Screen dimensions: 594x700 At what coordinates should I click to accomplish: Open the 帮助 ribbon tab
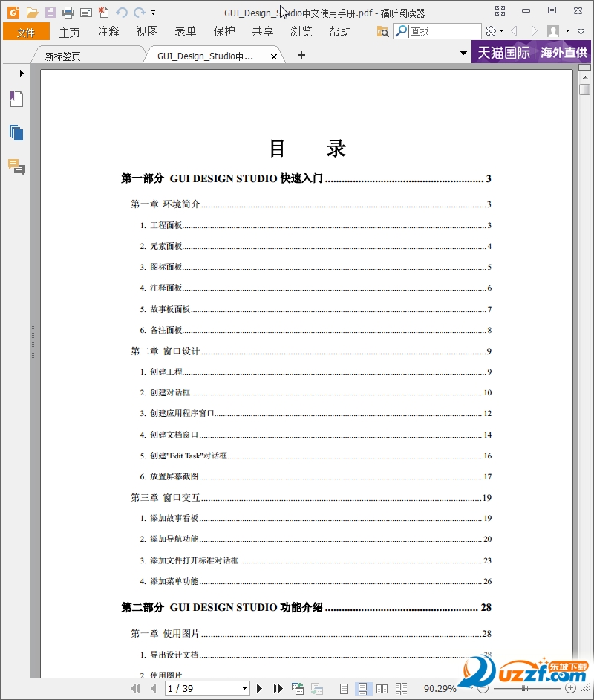click(x=340, y=32)
